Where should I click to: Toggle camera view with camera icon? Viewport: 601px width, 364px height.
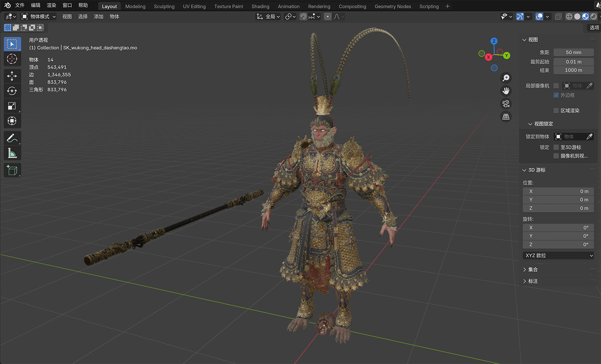point(506,104)
